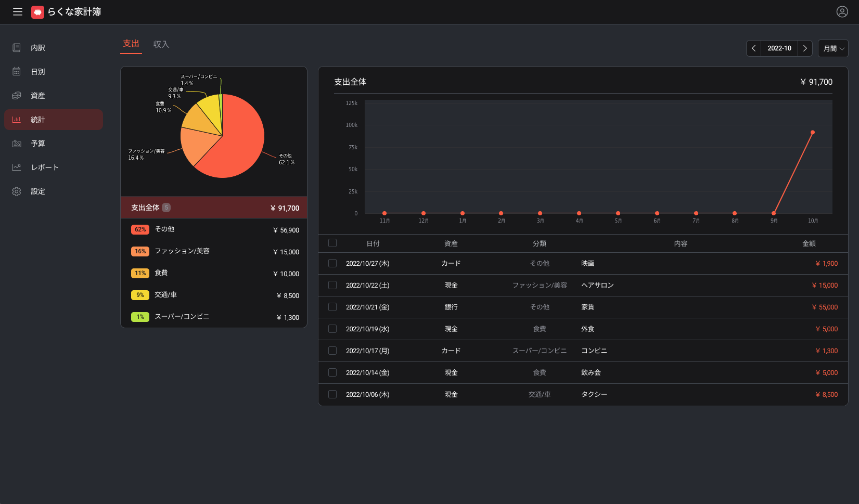Viewport: 859px width, 504px height.
Task: Tick the checkbox for 2022/10/27 映画 row
Action: point(332,263)
